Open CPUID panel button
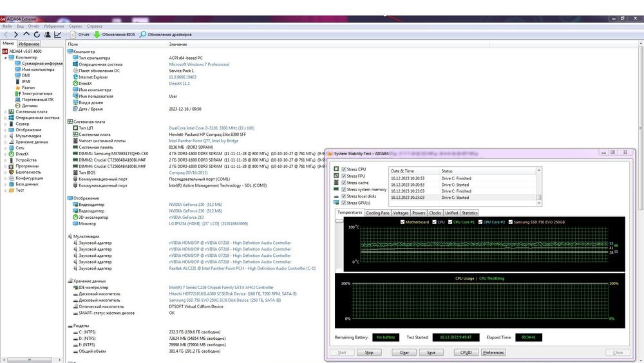644x363 pixels. (466, 352)
